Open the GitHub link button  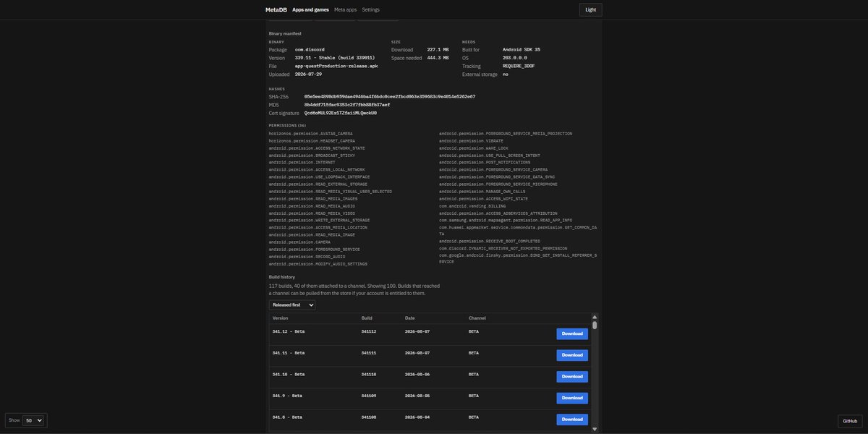850,421
